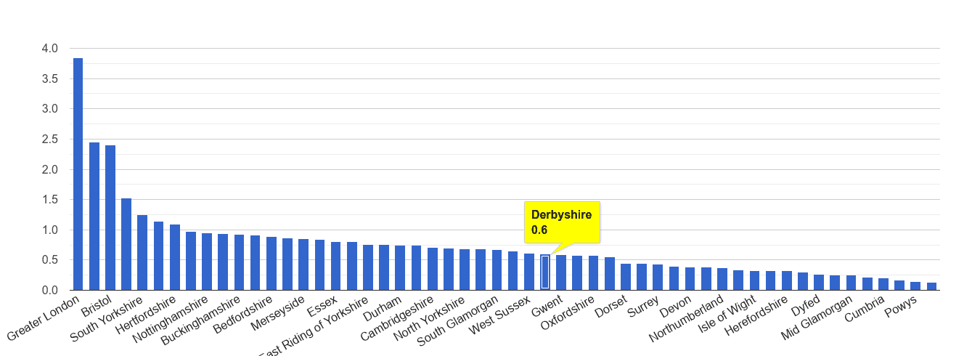Viewport: 980px width, 356px height.
Task: Click the 'Essex' axis label
Action: click(322, 304)
